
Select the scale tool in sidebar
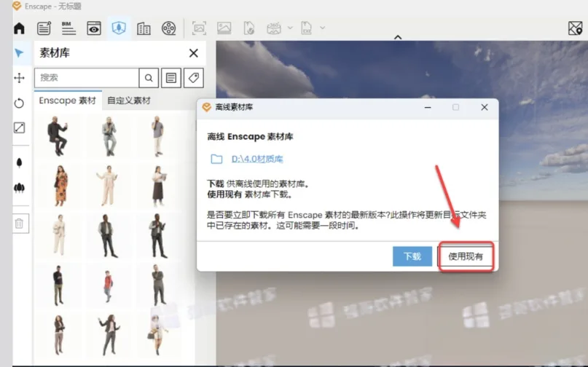click(x=19, y=128)
